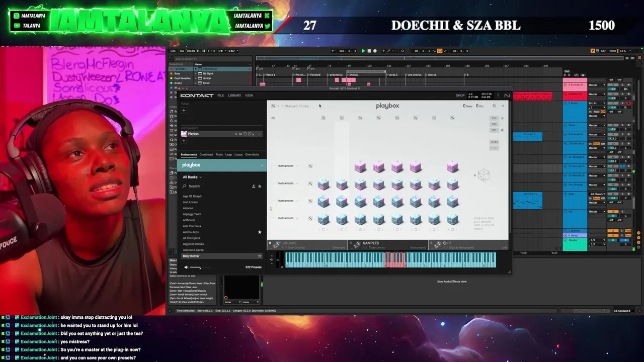Select the Arpeggi Twirl preset
This screenshot has width=644, height=362.
point(192,214)
